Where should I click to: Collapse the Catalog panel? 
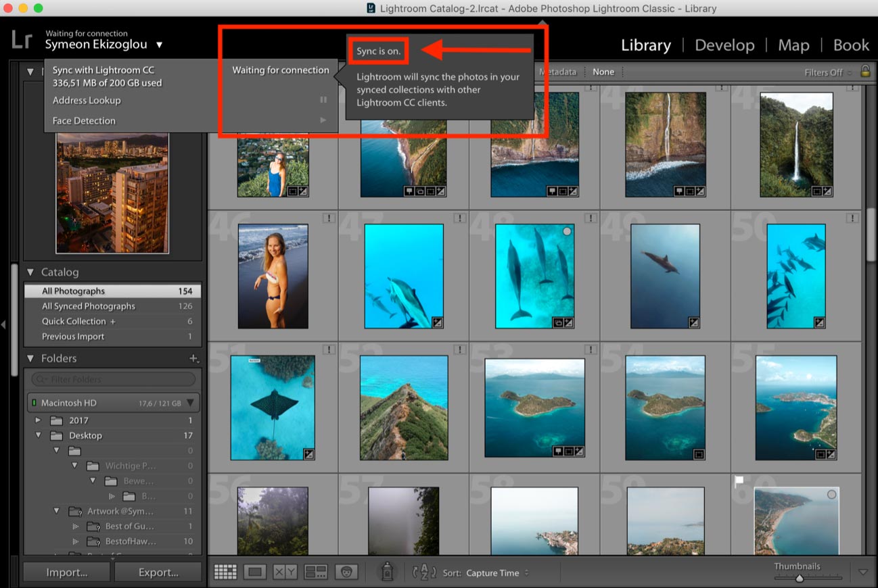click(x=30, y=272)
